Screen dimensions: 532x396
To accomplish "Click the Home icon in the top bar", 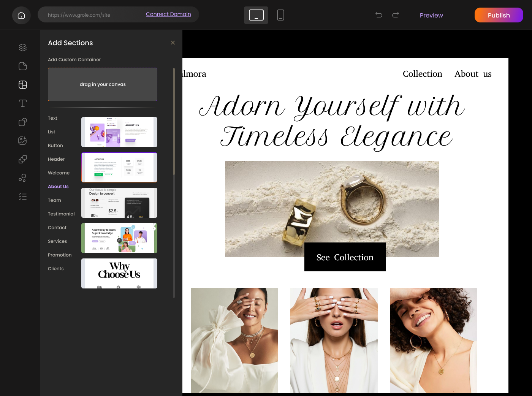I will point(21,15).
